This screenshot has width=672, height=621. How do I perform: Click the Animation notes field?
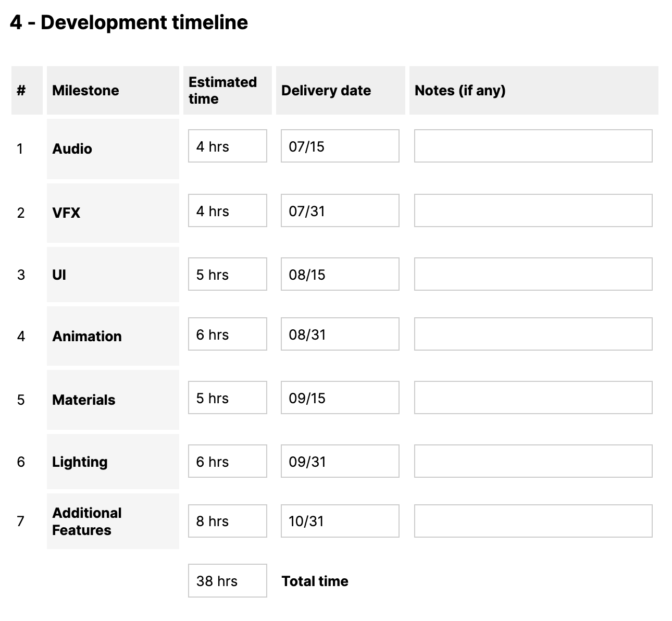click(x=533, y=334)
